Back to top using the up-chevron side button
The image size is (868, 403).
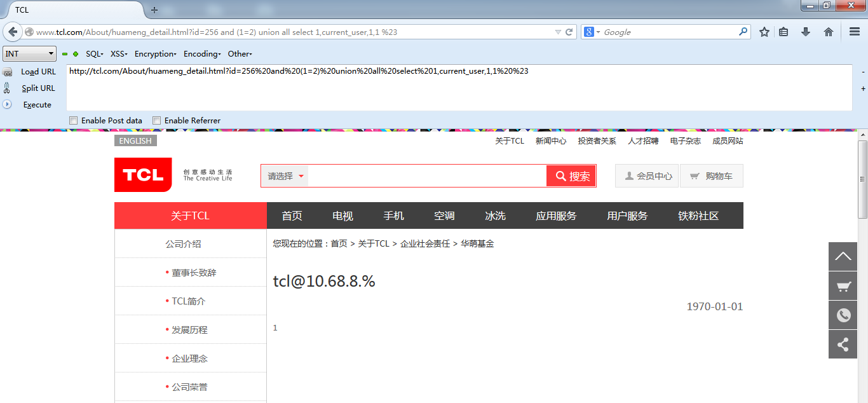click(x=843, y=256)
